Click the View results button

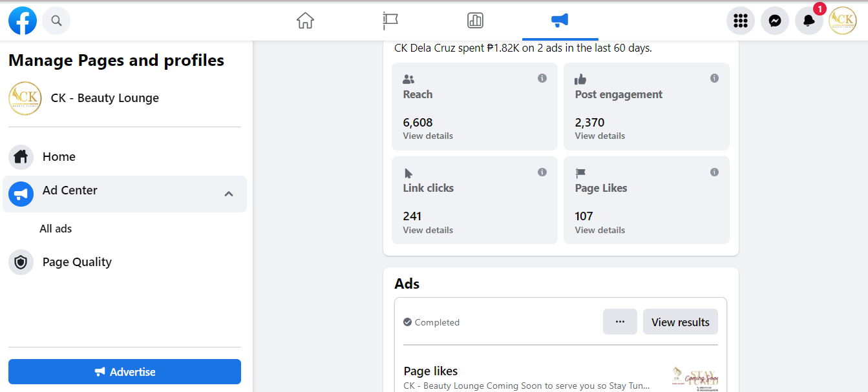(x=681, y=322)
